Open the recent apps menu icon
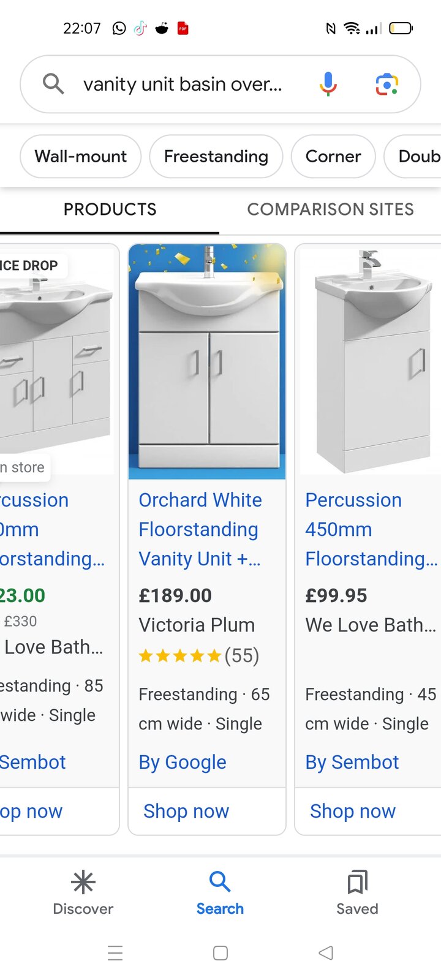The height and width of the screenshot is (980, 441). 115,953
